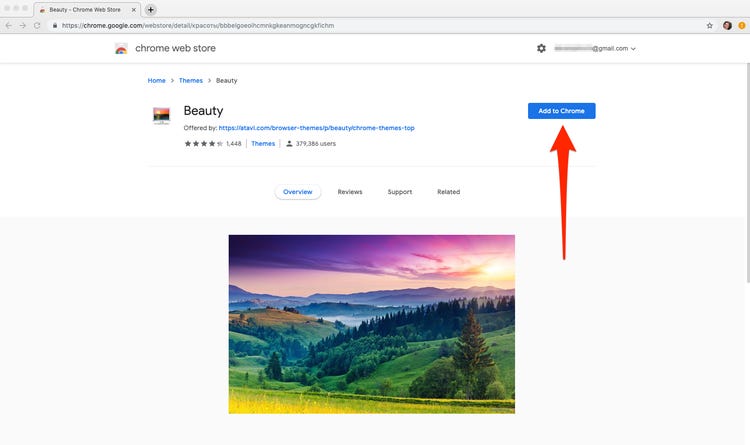Select the Overview tab
Image resolution: width=750 pixels, height=445 pixels.
tap(298, 192)
